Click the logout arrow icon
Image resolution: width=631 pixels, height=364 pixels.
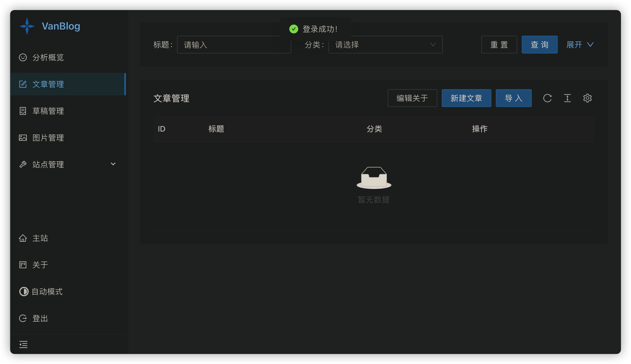click(x=23, y=318)
